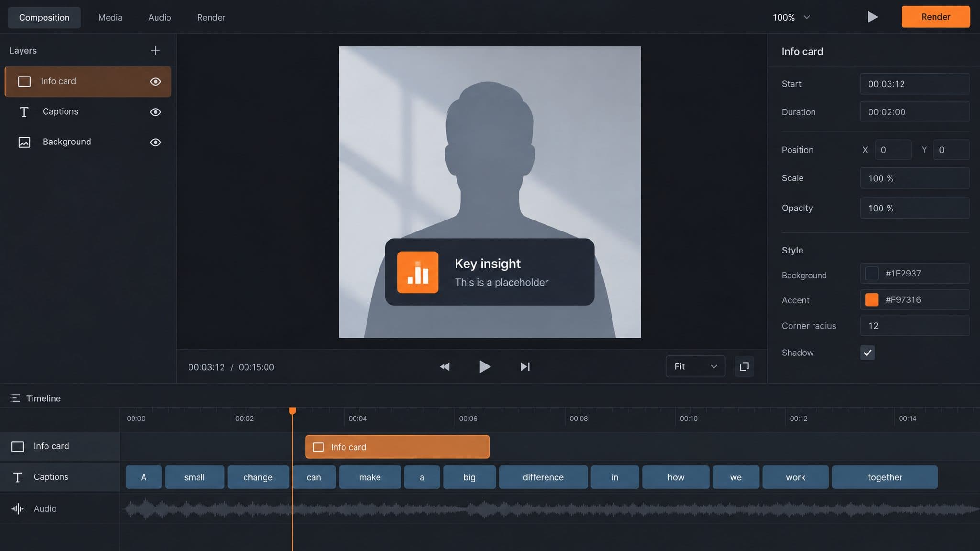The width and height of the screenshot is (980, 551).
Task: Open the Fit view dropdown
Action: click(x=695, y=366)
